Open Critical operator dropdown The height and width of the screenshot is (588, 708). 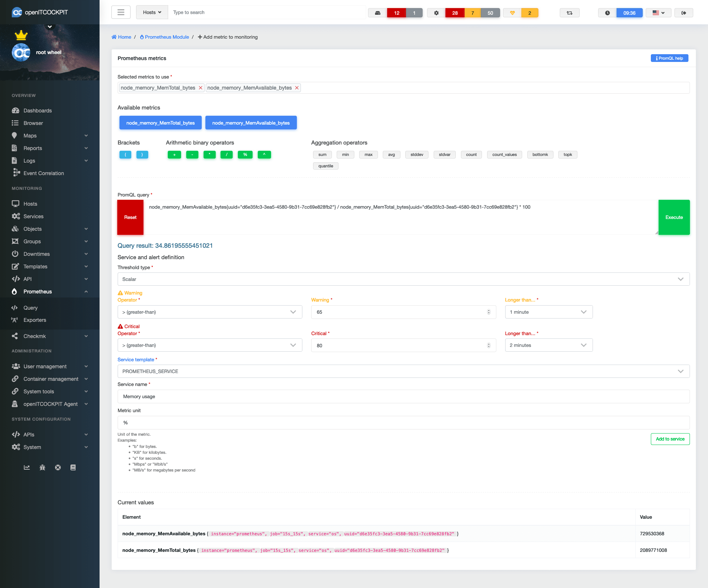[210, 345]
